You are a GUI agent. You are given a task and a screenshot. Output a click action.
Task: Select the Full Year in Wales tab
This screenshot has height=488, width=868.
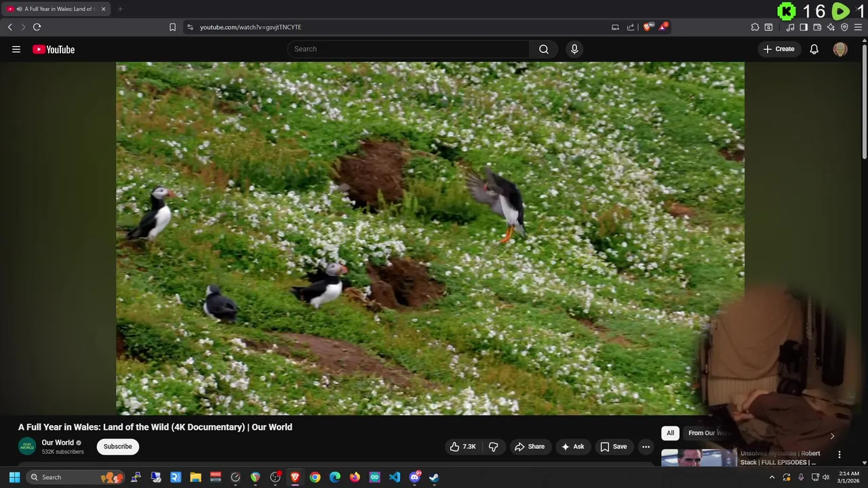(56, 9)
